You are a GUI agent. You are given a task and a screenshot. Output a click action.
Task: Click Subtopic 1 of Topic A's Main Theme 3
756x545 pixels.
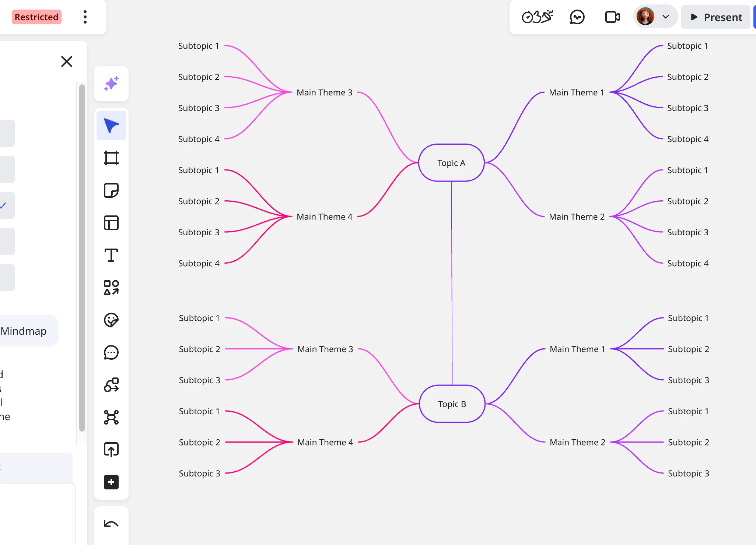pos(199,46)
